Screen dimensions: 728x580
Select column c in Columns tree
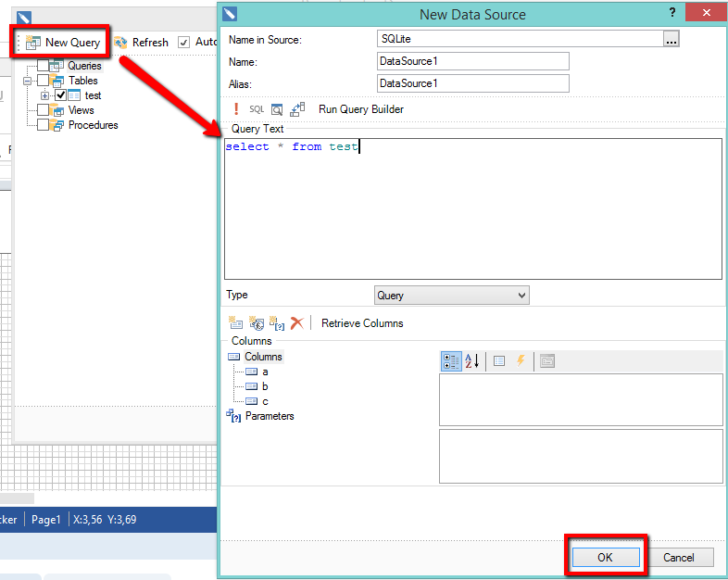tap(265, 402)
